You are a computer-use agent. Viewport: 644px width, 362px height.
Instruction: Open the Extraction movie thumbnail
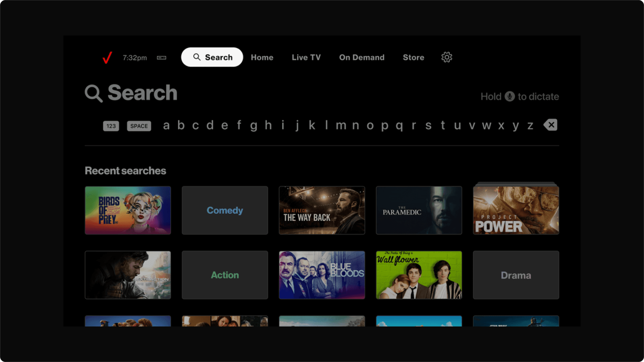(128, 275)
